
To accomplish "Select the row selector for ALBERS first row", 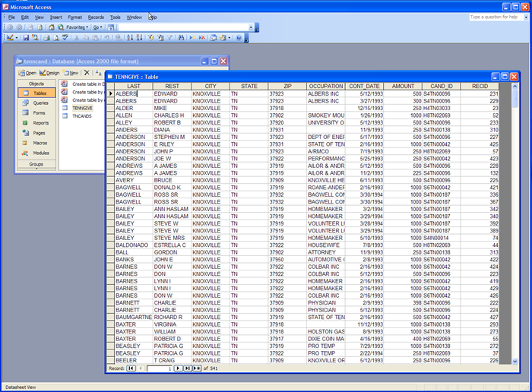I will point(111,93).
